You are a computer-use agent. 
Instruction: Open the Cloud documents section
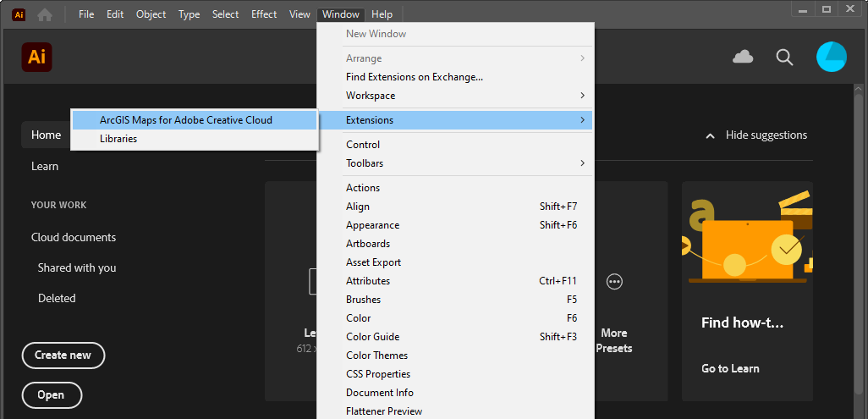coord(74,237)
